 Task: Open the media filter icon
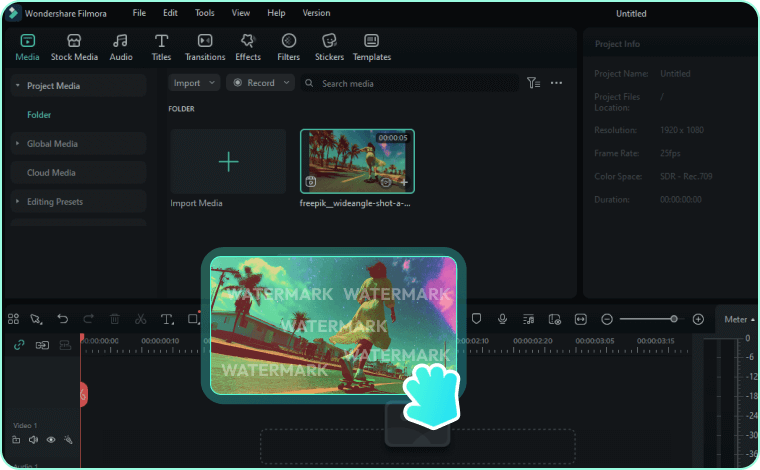pyautogui.click(x=533, y=83)
